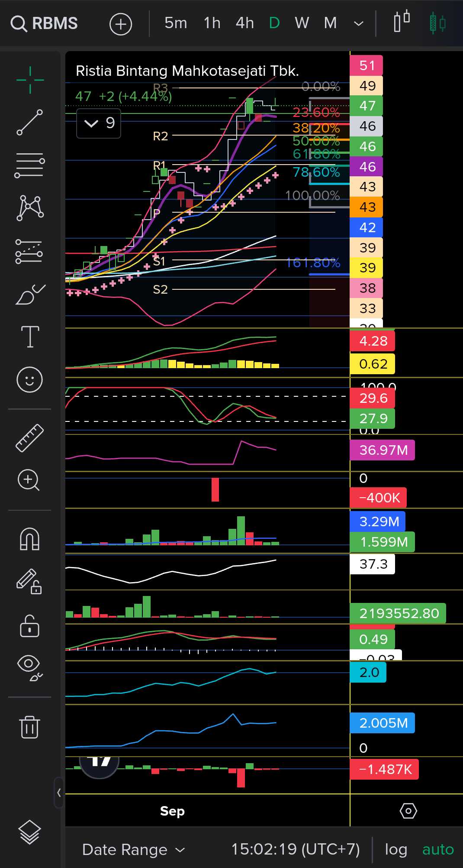
Task: Tap the pink 38 price label
Action: click(x=367, y=288)
